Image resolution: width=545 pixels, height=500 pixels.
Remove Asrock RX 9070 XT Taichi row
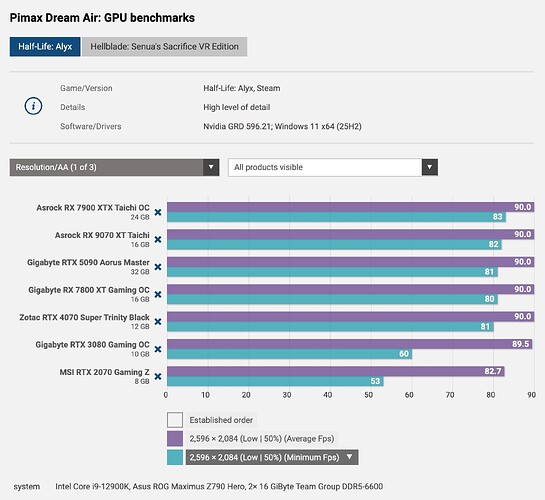[x=158, y=239]
